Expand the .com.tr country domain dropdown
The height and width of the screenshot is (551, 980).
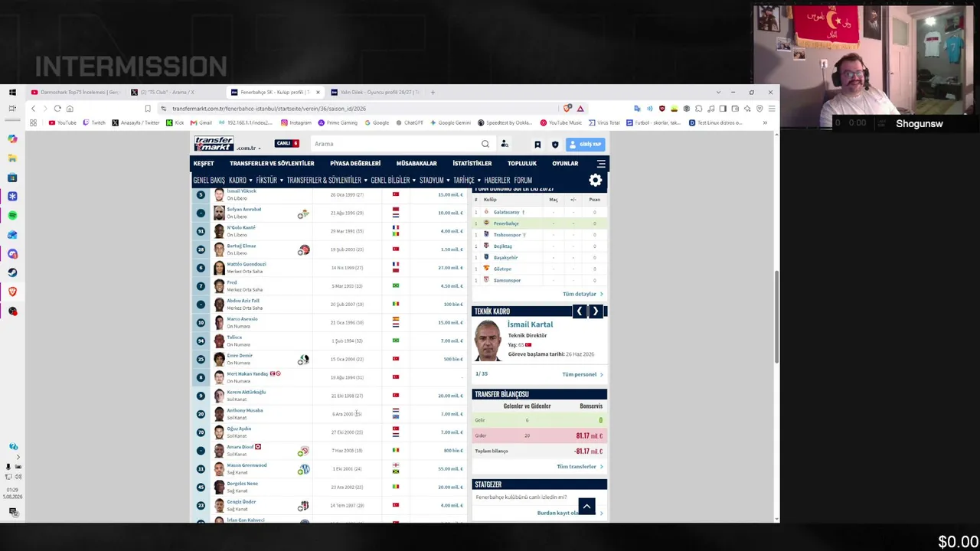pyautogui.click(x=248, y=147)
